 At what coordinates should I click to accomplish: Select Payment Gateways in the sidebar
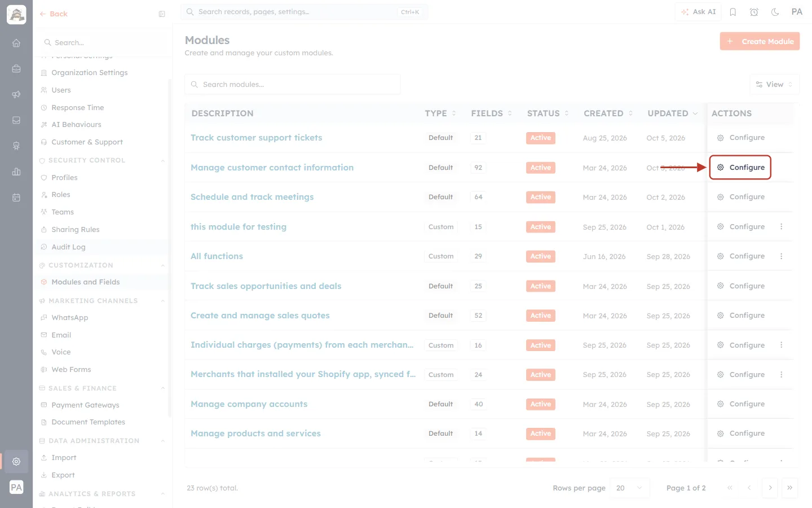(85, 405)
